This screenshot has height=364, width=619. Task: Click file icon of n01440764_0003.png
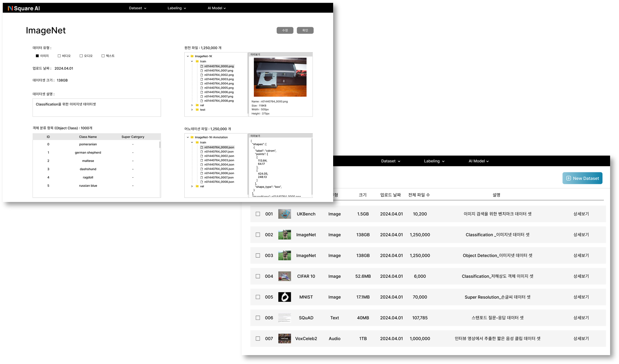[202, 79]
